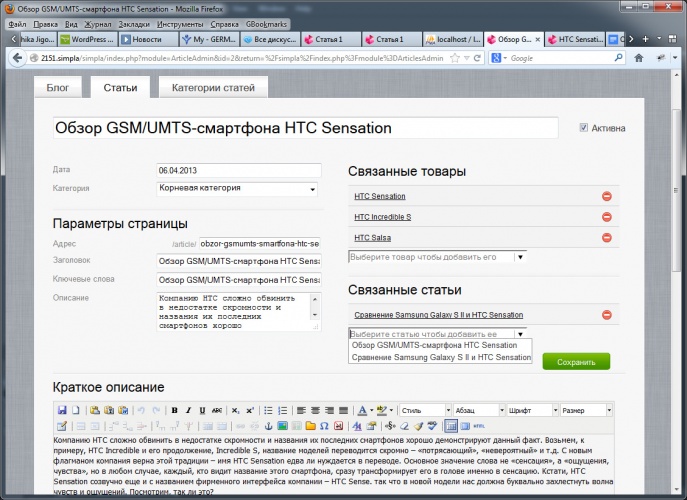The height and width of the screenshot is (500, 687).
Task: Justify text in editor
Action: click(x=344, y=411)
